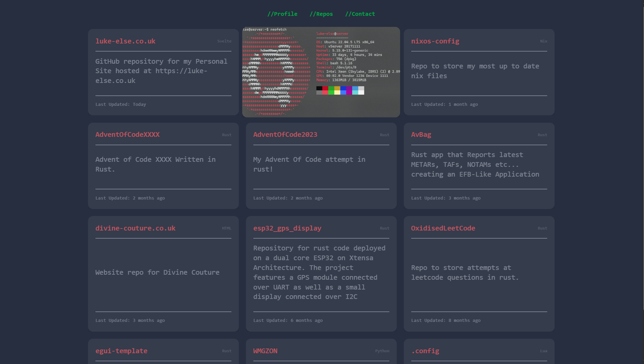This screenshot has height=364, width=644.
Task: Click the Nix language tag
Action: tap(543, 41)
